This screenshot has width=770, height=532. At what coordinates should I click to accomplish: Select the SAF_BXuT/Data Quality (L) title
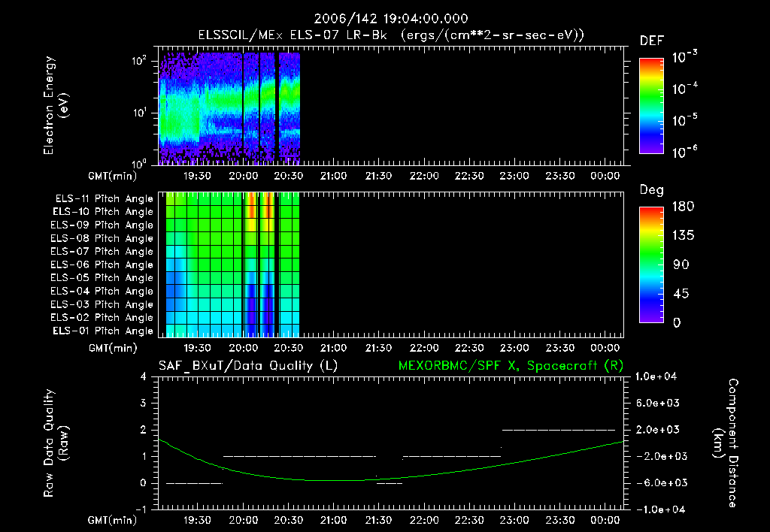(x=248, y=366)
